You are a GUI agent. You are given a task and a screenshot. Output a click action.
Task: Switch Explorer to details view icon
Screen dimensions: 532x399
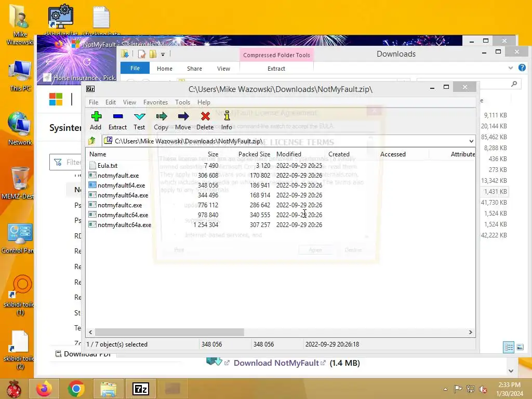[509, 347]
